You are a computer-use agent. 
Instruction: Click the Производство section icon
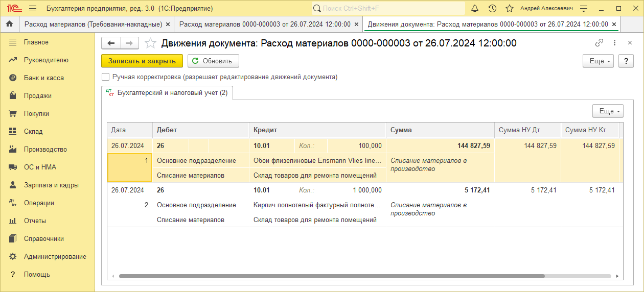pyautogui.click(x=13, y=149)
